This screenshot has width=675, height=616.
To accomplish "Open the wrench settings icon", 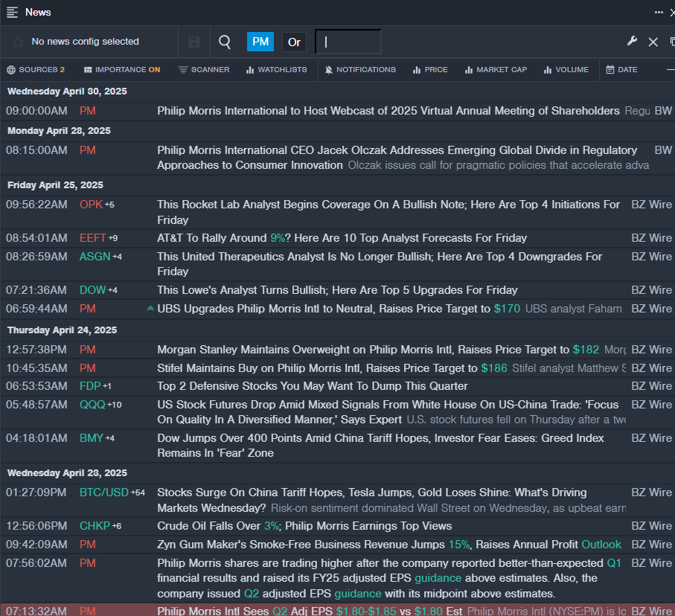I will pyautogui.click(x=632, y=42).
